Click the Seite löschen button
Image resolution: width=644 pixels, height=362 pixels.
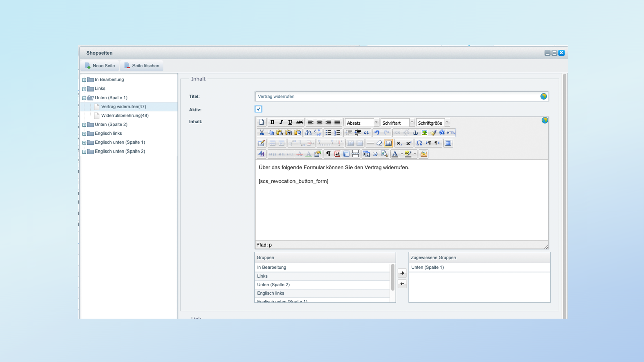pyautogui.click(x=142, y=66)
